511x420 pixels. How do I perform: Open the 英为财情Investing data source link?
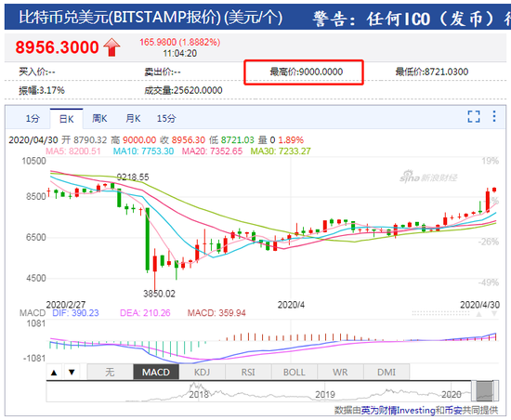[399, 410]
